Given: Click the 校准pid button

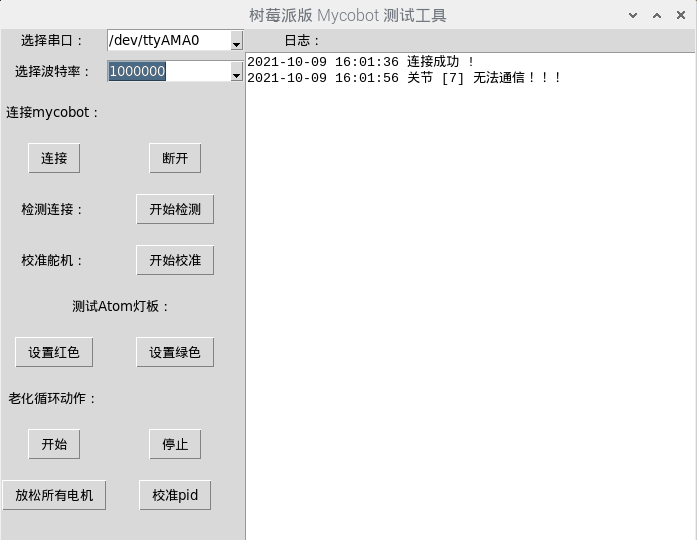Looking at the screenshot, I should (175, 495).
